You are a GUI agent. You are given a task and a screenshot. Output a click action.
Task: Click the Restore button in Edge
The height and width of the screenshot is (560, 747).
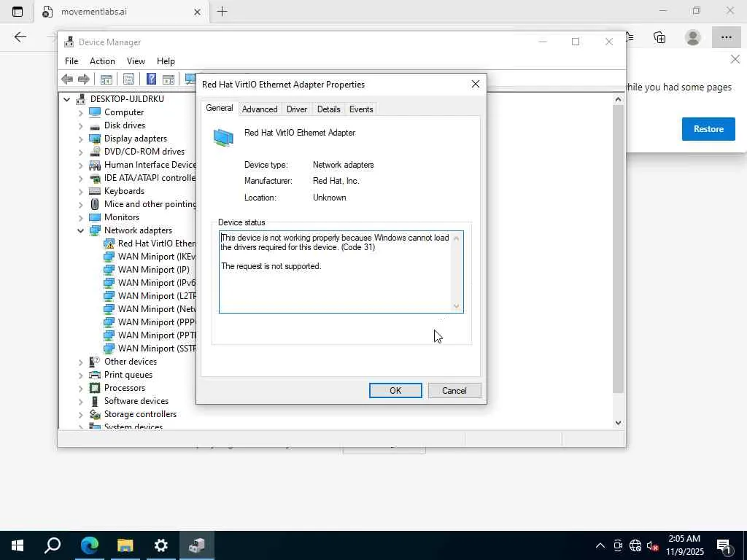click(708, 129)
